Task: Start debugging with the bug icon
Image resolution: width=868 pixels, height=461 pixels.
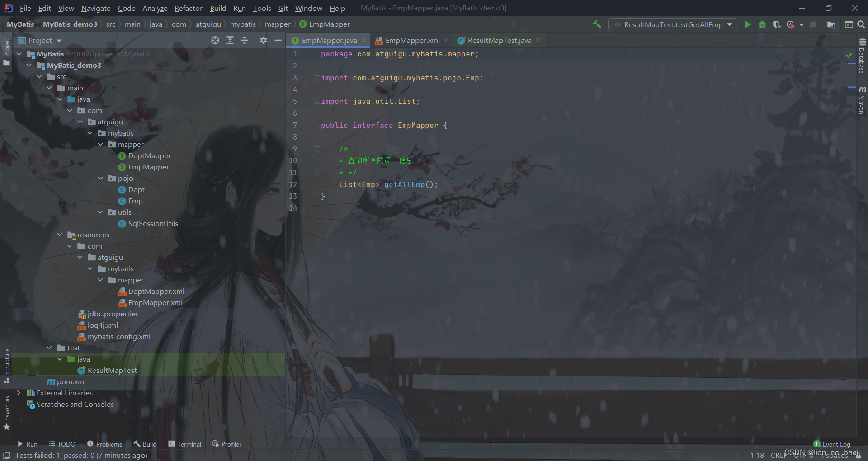Action: (x=762, y=24)
